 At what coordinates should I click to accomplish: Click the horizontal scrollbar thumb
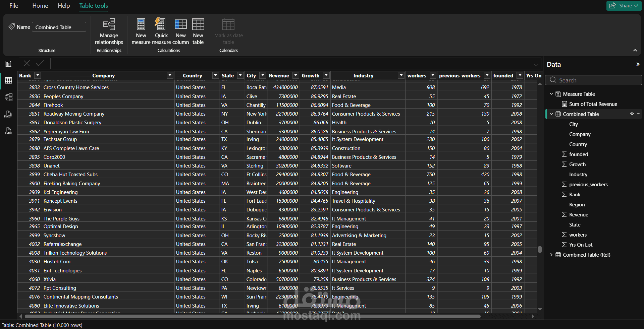click(252, 317)
